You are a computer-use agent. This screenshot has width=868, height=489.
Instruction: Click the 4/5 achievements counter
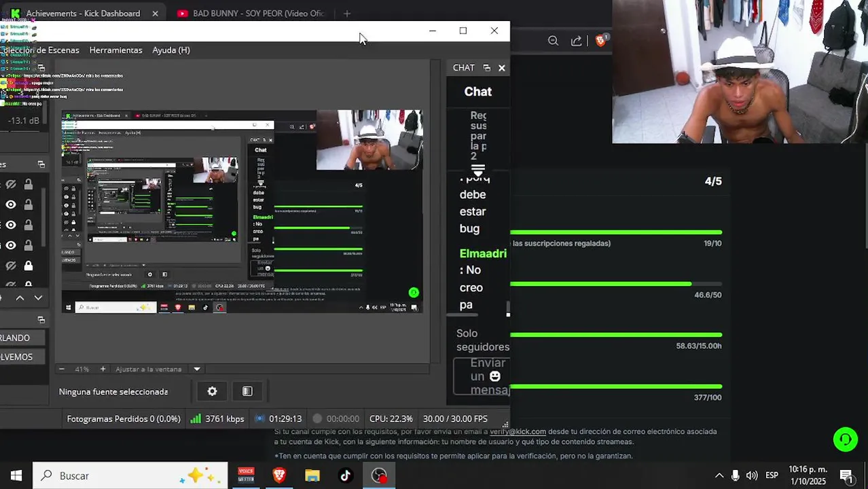713,181
